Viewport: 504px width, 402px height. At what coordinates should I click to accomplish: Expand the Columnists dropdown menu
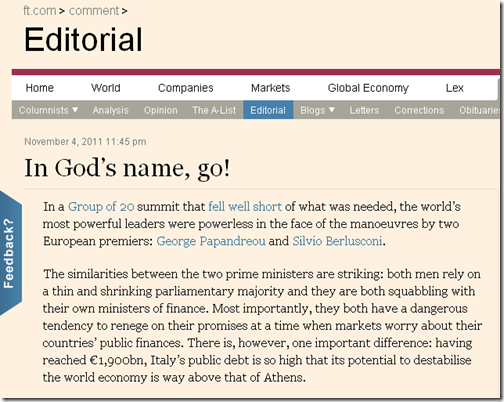tap(48, 110)
